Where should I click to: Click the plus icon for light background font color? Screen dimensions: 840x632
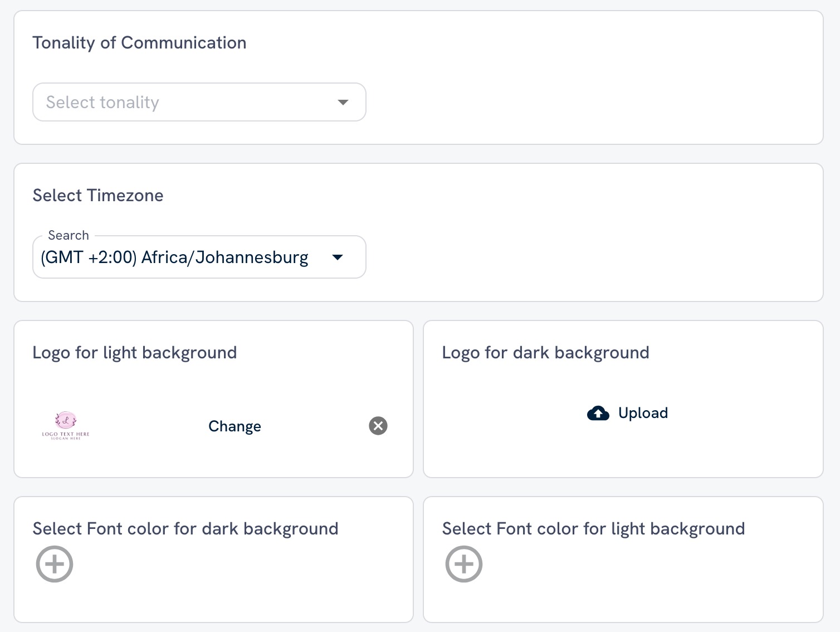click(x=463, y=563)
